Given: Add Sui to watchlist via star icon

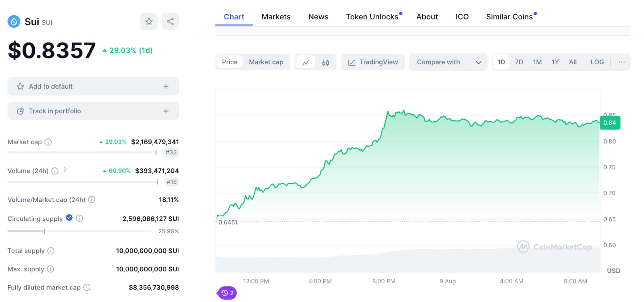Looking at the screenshot, I should [x=149, y=21].
